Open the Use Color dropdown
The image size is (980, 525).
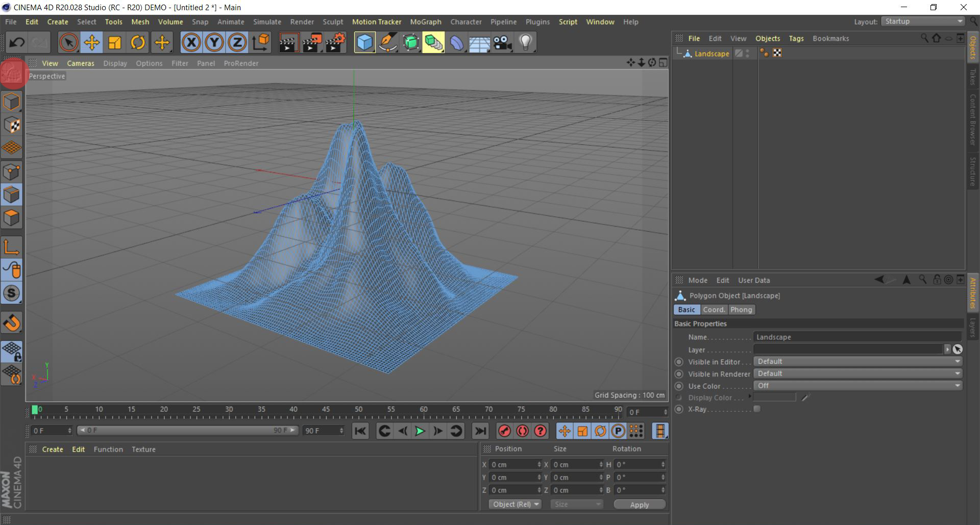tap(858, 386)
